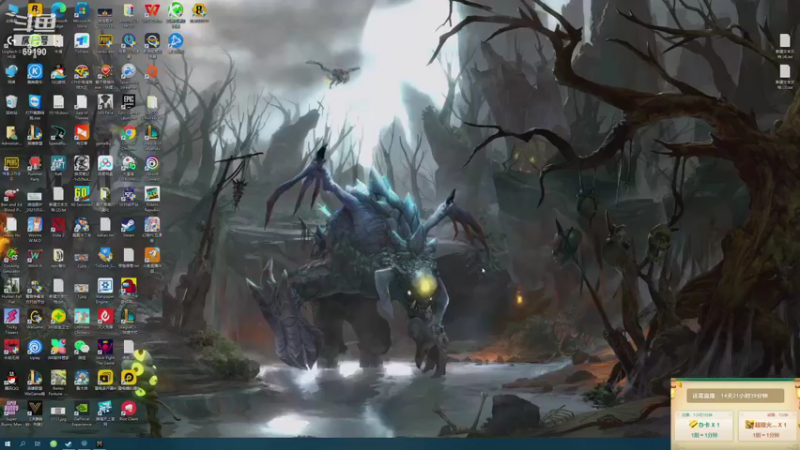Launch the WPS Office desktop shortcut
800x450 pixels.
(x=152, y=10)
